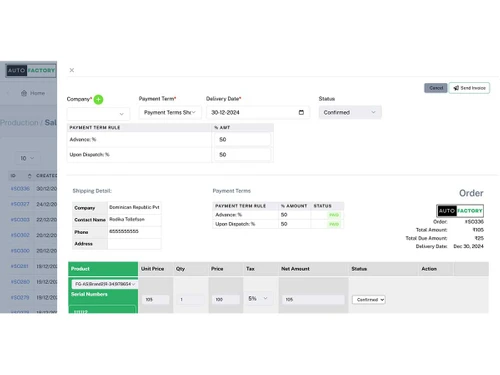Click the Home menu item

[33, 93]
